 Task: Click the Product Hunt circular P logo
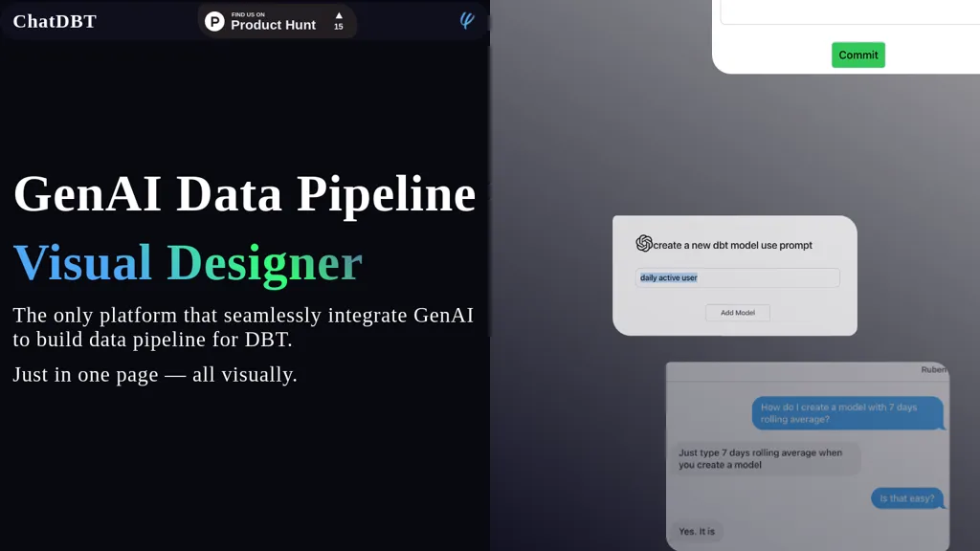214,21
